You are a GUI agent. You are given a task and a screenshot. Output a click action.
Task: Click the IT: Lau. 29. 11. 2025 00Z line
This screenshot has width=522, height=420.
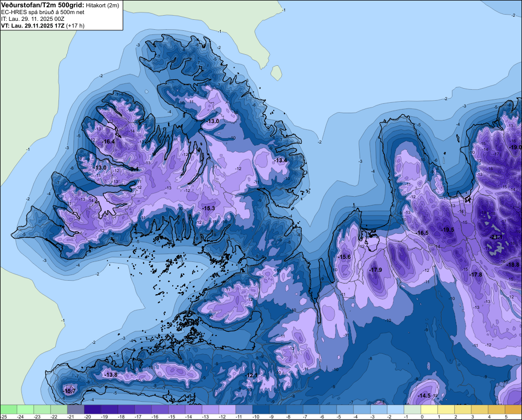pos(32,19)
